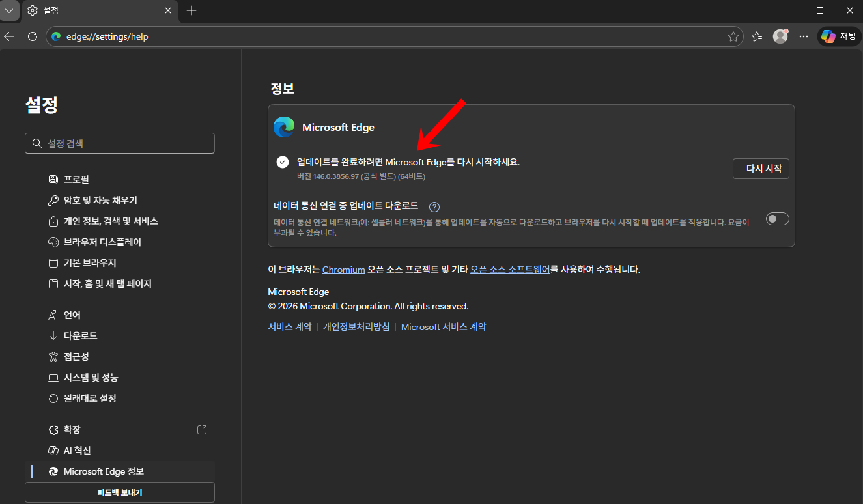863x504 pixels.
Task: Open 언어 settings section
Action: click(x=120, y=315)
